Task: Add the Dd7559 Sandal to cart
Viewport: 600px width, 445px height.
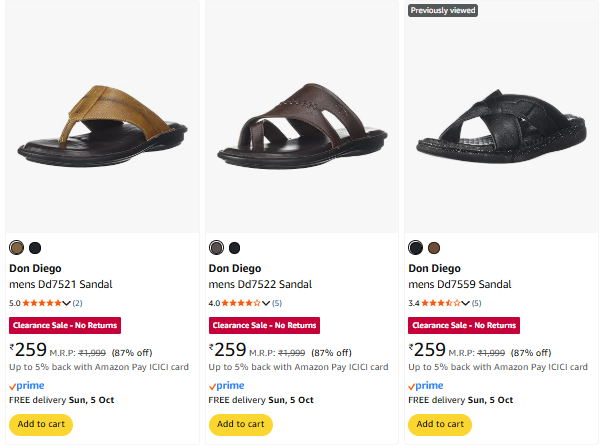Action: pos(441,424)
